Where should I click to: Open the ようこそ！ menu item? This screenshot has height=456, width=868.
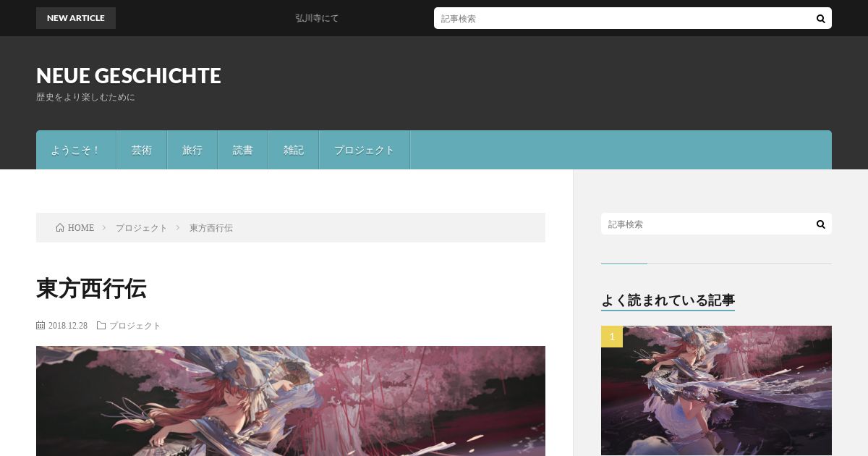coord(76,150)
